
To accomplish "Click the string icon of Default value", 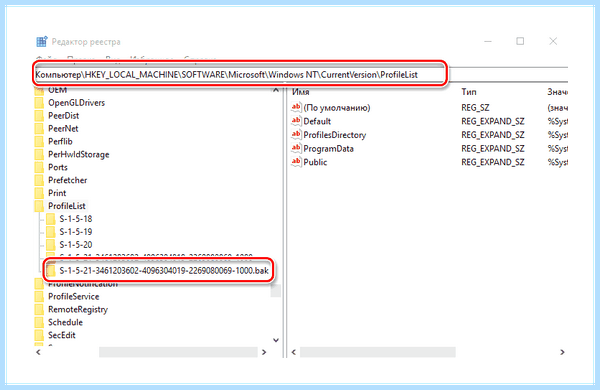I will tap(296, 121).
